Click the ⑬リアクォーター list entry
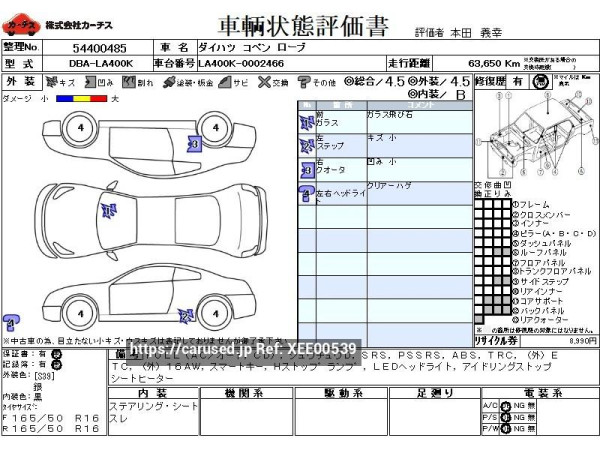This screenshot has width=600, height=450. point(541,320)
